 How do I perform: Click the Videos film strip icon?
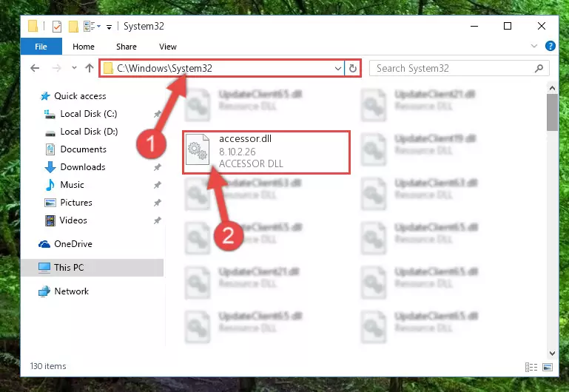point(50,220)
